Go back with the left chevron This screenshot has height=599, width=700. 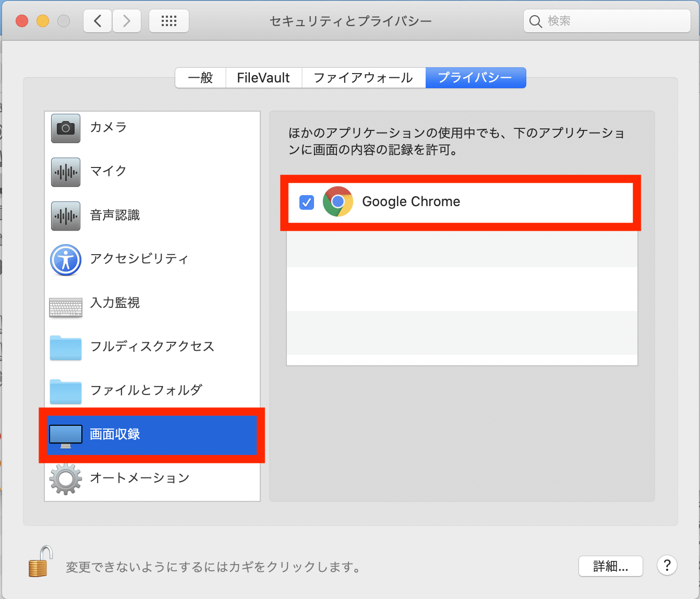[x=98, y=21]
